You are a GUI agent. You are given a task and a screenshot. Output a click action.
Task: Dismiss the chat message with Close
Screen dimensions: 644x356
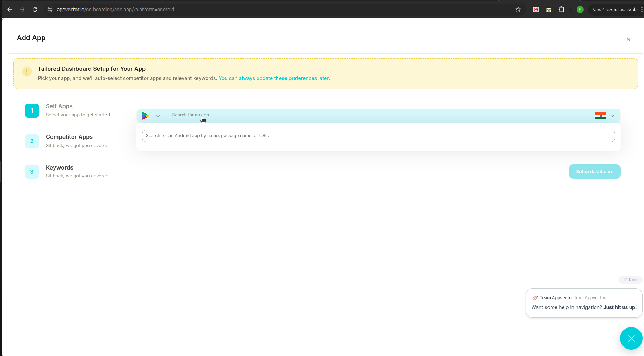631,280
